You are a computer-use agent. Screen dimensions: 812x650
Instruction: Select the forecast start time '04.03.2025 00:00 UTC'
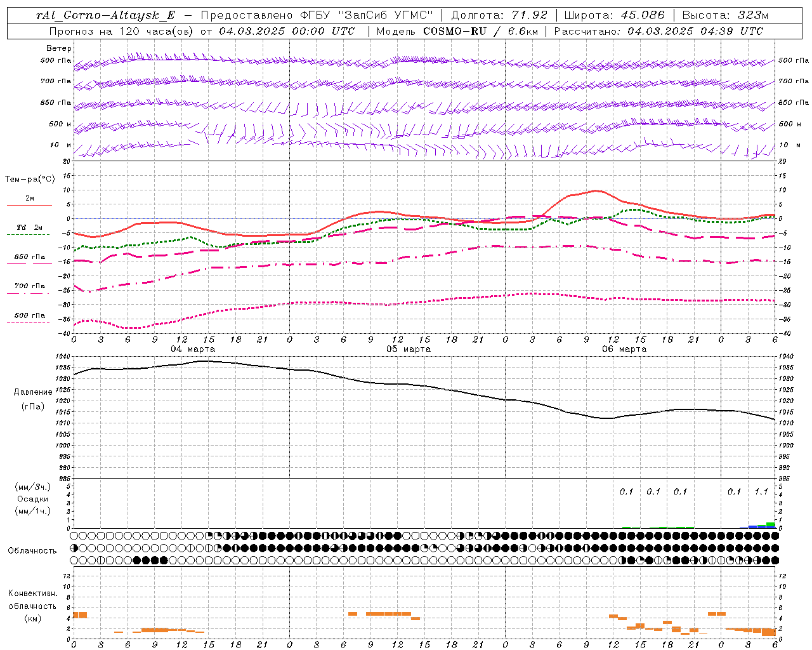[287, 31]
